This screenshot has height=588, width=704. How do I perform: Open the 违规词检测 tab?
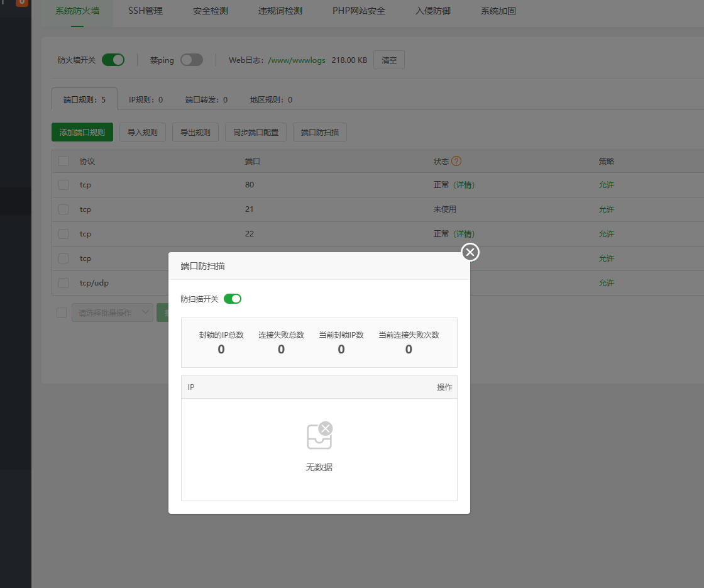pos(280,11)
